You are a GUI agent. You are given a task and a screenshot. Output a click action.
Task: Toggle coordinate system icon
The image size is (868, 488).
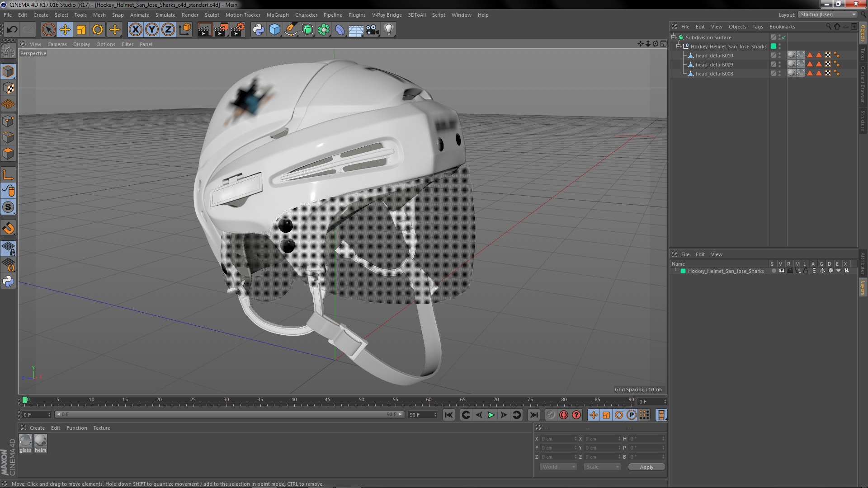coord(185,30)
